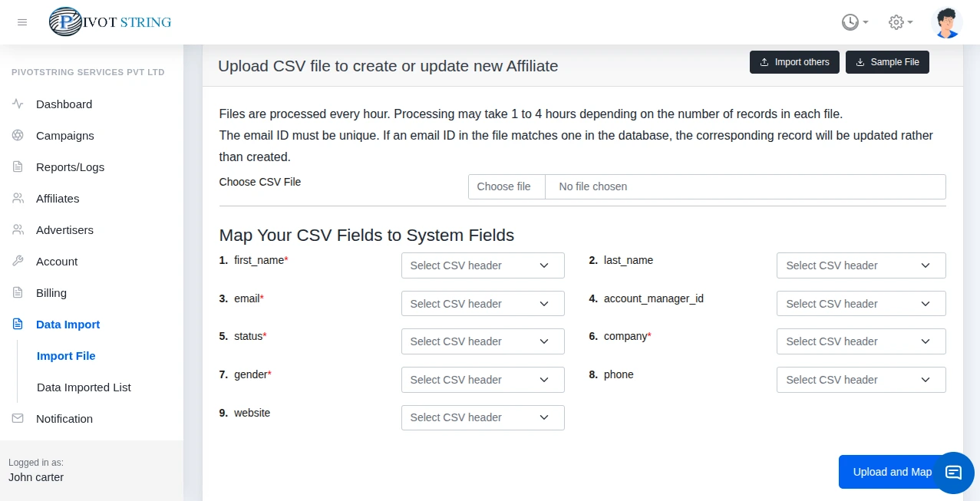Open Data Imported List submenu item
The image size is (980, 501).
pyautogui.click(x=84, y=387)
